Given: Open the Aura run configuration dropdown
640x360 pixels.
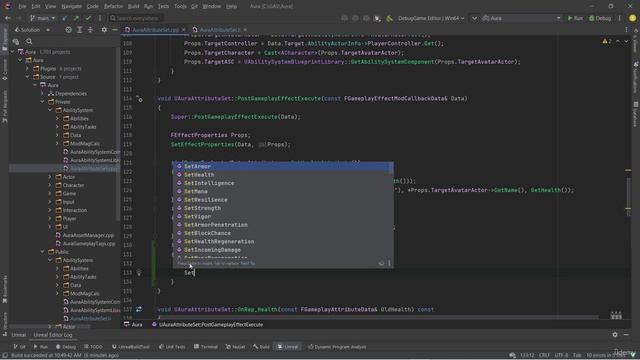Looking at the screenshot, I should [x=522, y=18].
